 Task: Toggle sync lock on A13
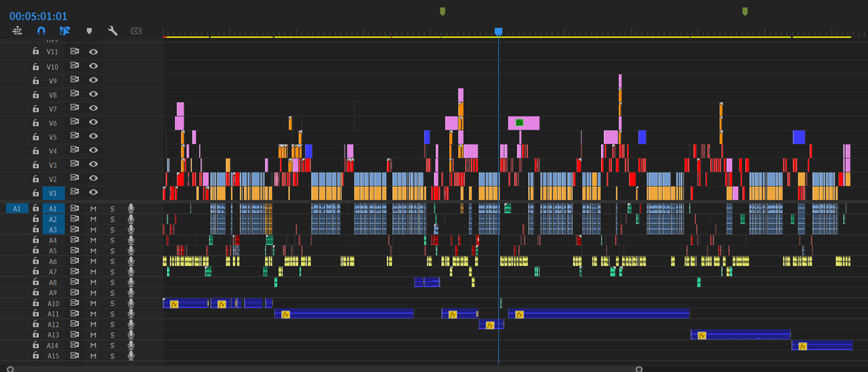(74, 335)
